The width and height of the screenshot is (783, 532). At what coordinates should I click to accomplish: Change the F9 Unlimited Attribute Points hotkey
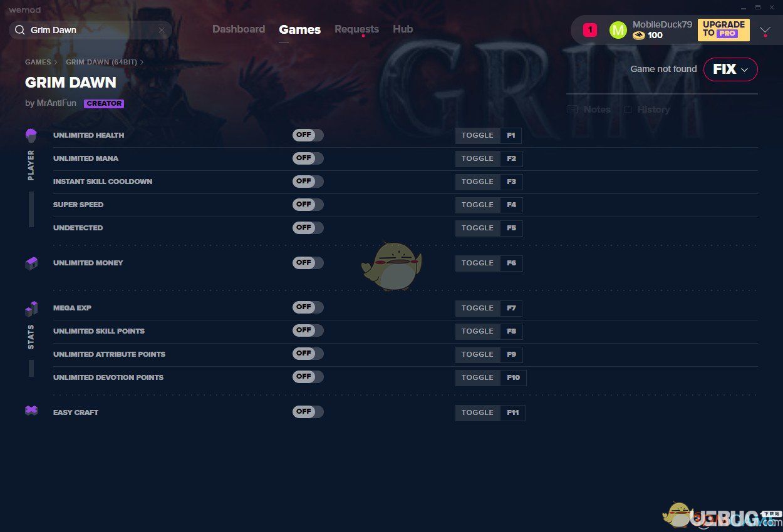[x=512, y=355]
